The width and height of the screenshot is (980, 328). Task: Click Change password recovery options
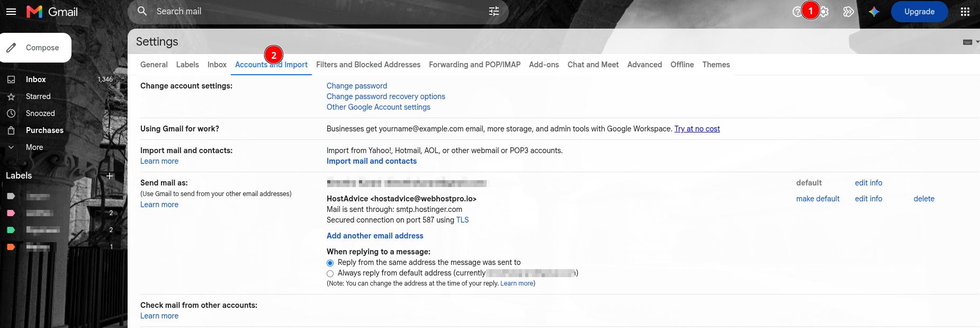pos(386,96)
